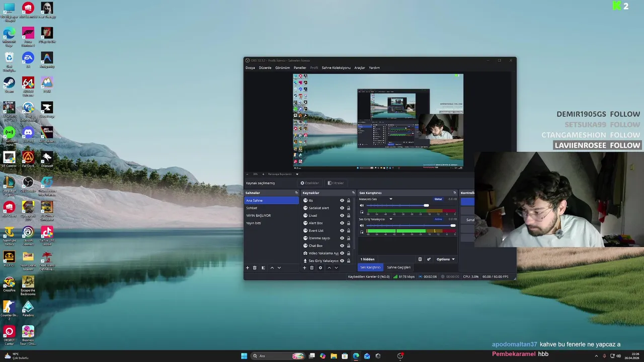The height and width of the screenshot is (362, 644).
Task: Open the Görünüm menu
Action: [282, 68]
